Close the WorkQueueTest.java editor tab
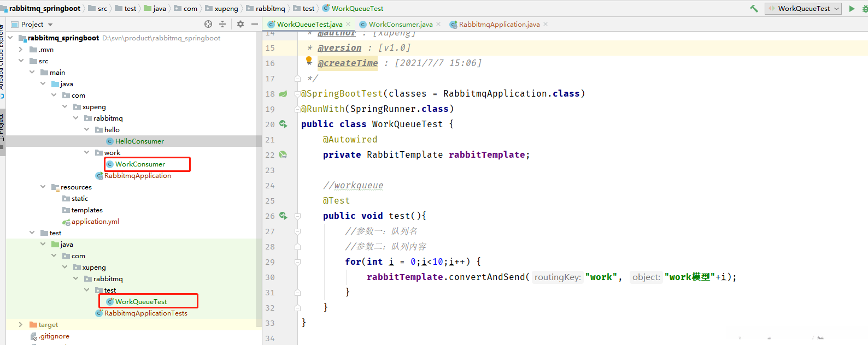 click(x=348, y=24)
